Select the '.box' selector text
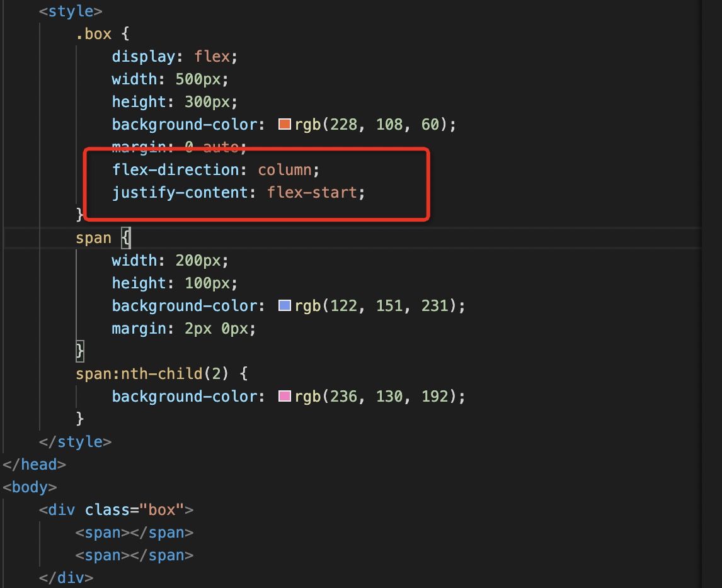722x588 pixels. 93,34
